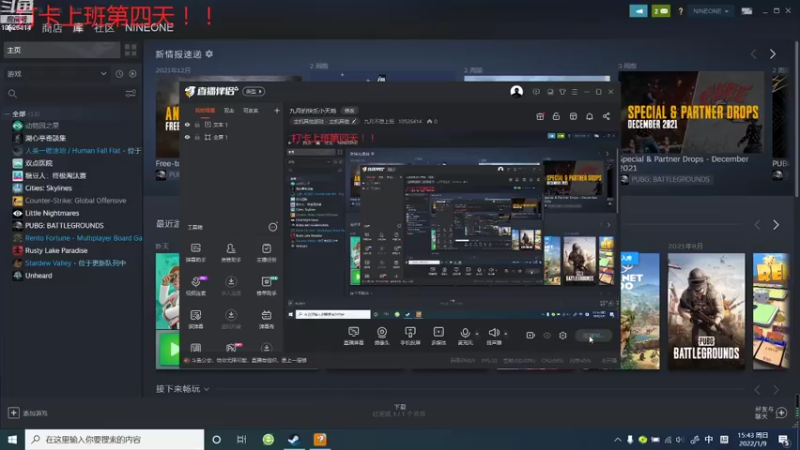The height and width of the screenshot is (450, 800).
Task: Open the 视频连麦 tool with purple badge
Action: coord(196,286)
